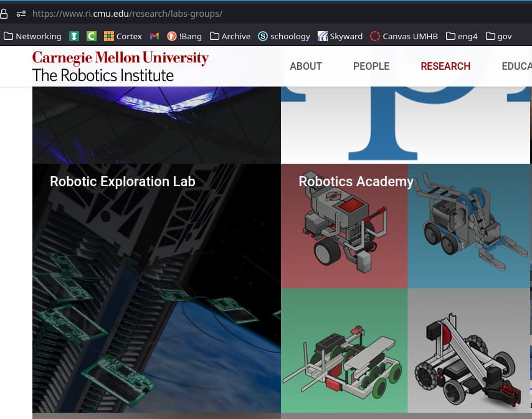Open the Skyward bookmark
This screenshot has width=532, height=419.
tap(340, 36)
